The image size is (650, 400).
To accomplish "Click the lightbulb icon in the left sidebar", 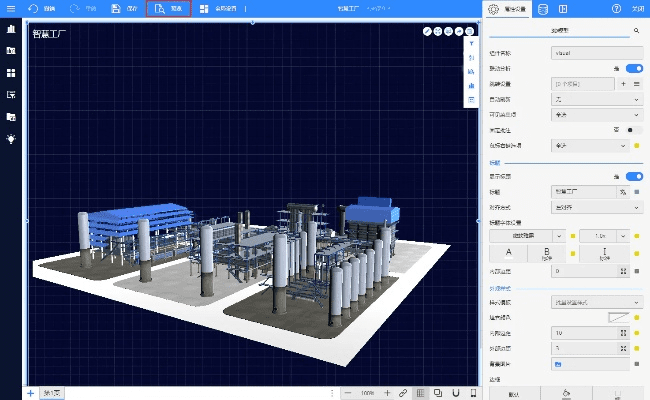I will (11, 139).
